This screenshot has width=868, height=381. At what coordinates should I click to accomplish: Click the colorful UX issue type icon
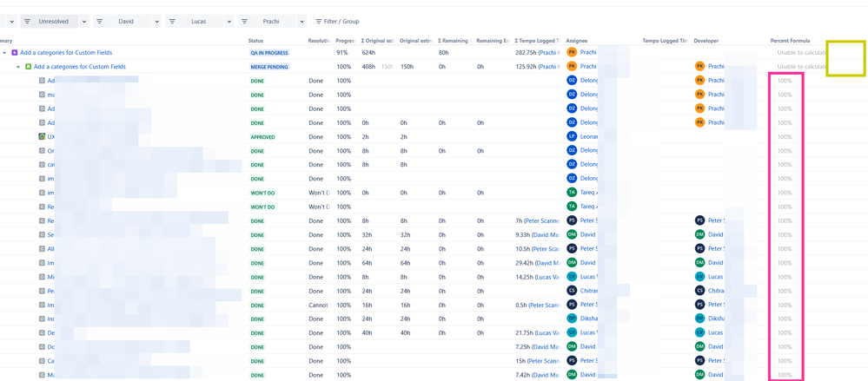pyautogui.click(x=42, y=137)
